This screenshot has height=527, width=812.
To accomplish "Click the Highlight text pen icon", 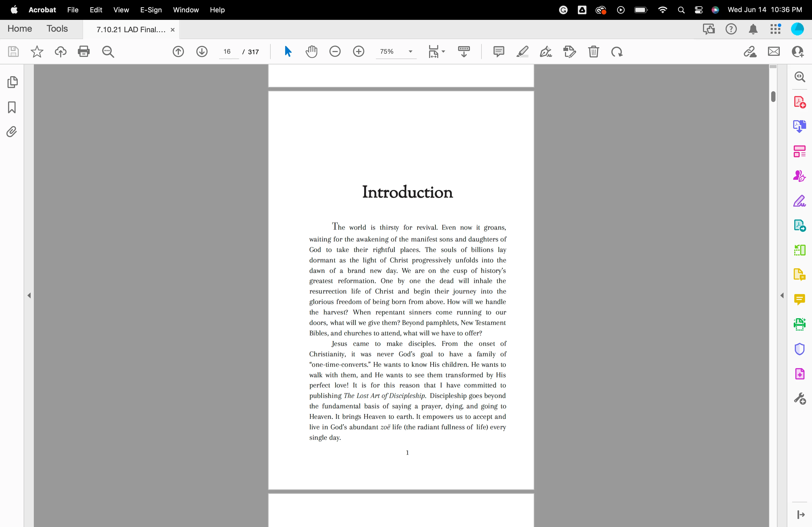I will pyautogui.click(x=522, y=52).
